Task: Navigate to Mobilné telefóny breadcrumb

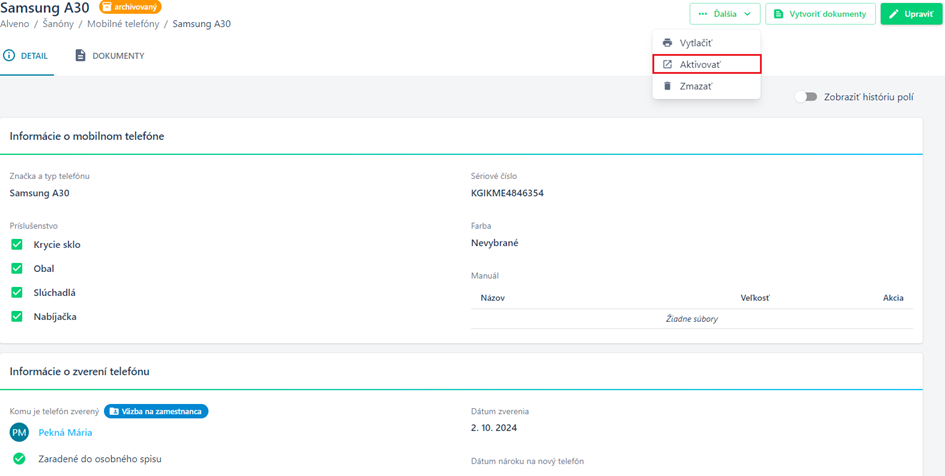Action: tap(124, 24)
